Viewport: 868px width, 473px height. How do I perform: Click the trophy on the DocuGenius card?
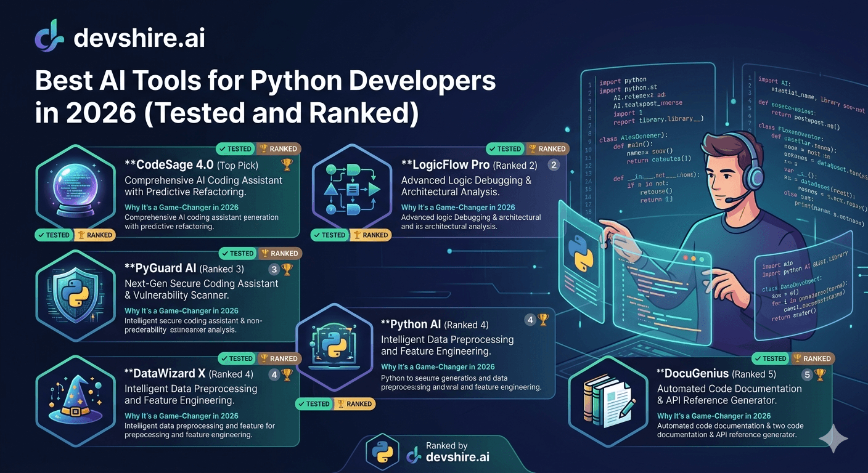820,374
